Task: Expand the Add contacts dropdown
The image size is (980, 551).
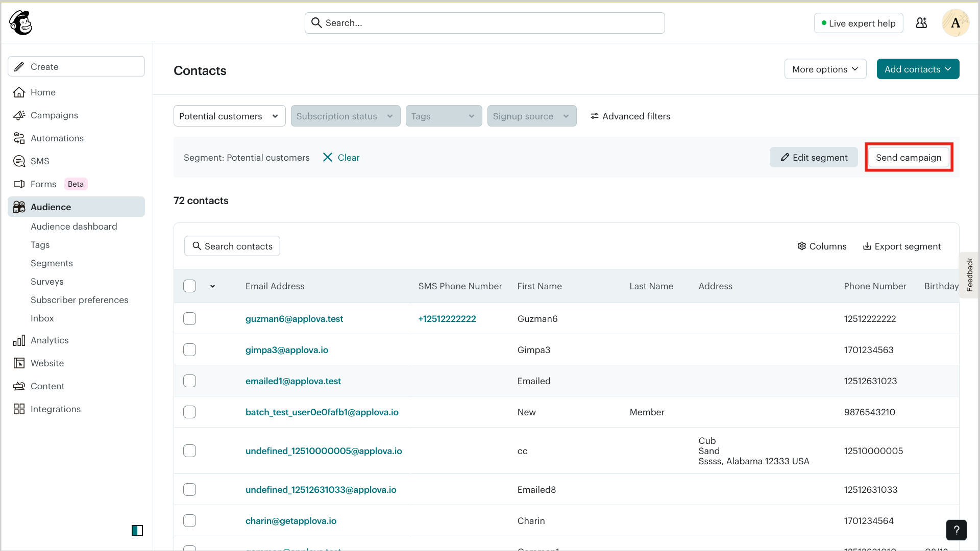Action: [x=917, y=69]
